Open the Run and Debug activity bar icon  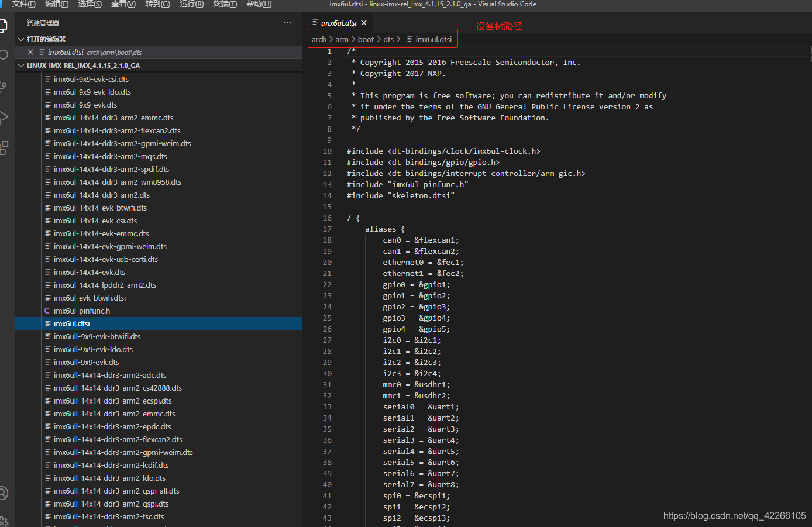(3, 117)
